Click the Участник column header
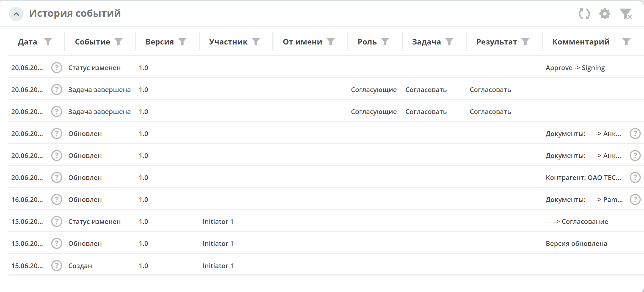Image resolution: width=644 pixels, height=292 pixels. [x=228, y=42]
